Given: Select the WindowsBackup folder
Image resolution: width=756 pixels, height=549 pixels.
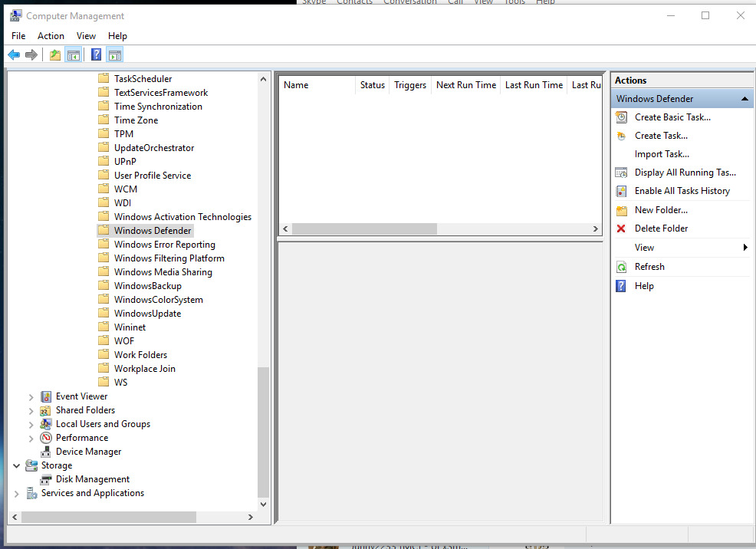Looking at the screenshot, I should 147,286.
